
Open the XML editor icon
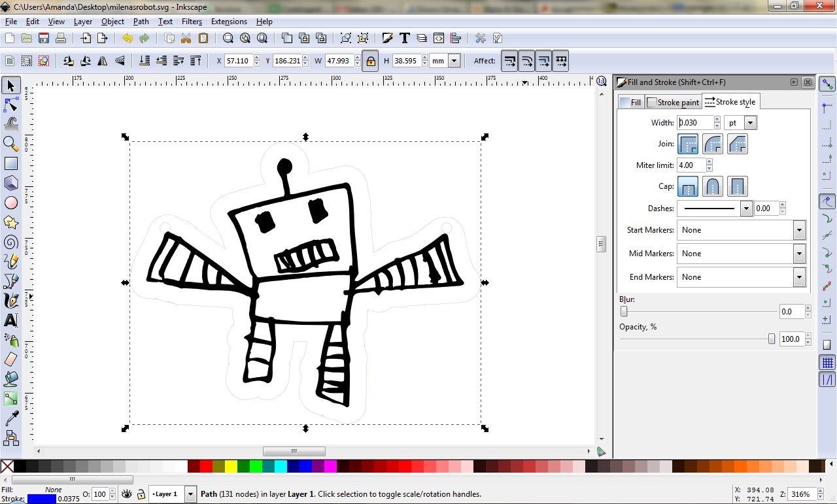439,39
